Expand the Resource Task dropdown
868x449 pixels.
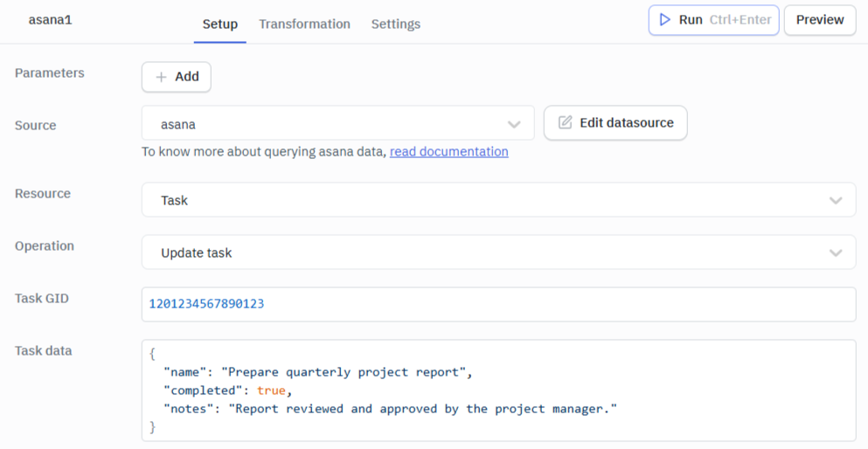(x=498, y=200)
